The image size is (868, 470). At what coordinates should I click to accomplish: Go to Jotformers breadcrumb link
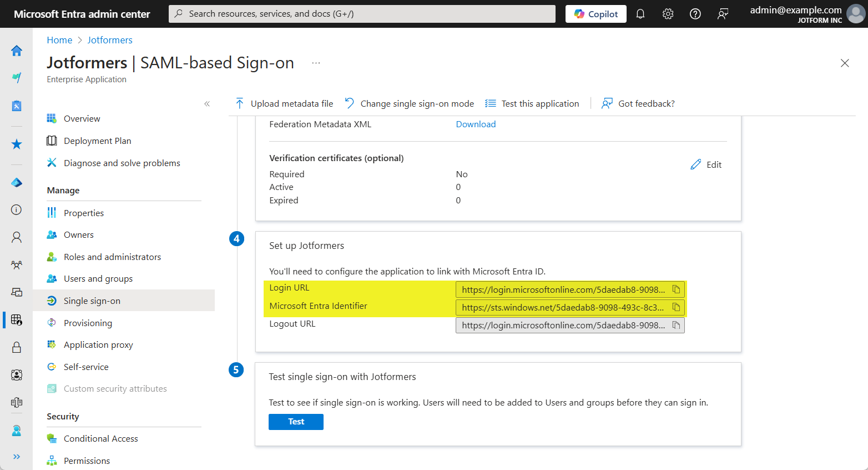pyautogui.click(x=110, y=40)
